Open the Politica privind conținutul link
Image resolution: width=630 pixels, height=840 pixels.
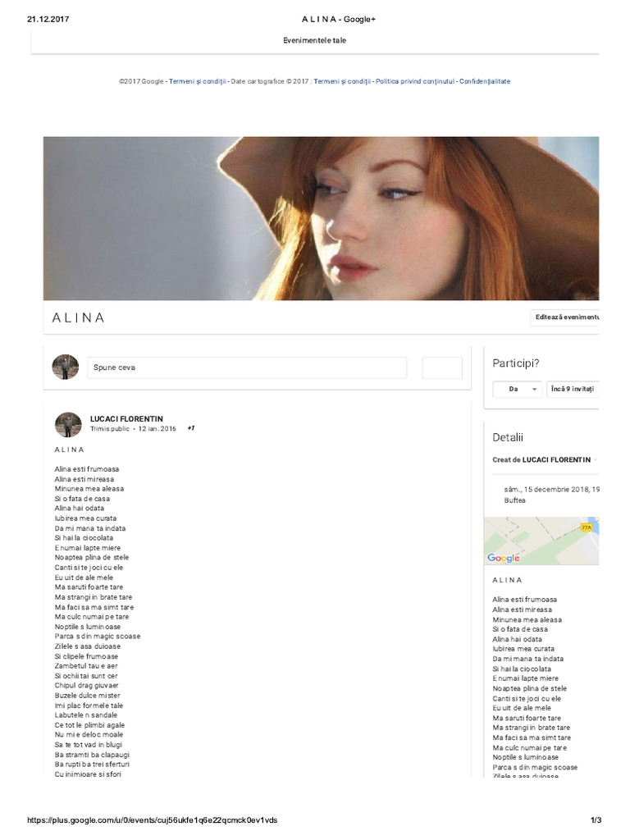(414, 81)
